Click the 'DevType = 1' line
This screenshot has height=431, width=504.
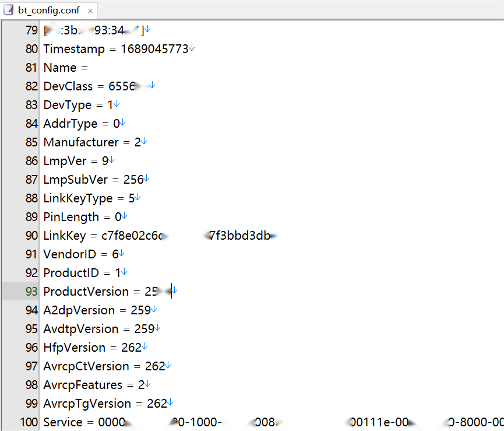tap(78, 105)
